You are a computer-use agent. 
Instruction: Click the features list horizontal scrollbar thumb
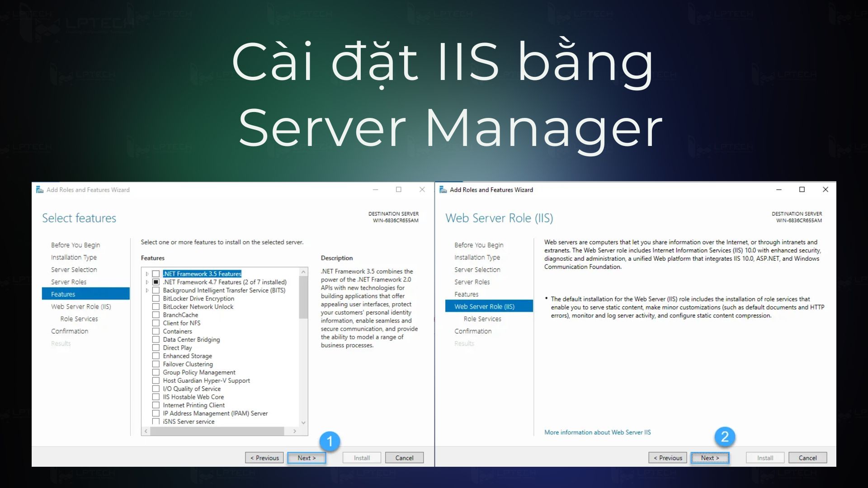[217, 431]
